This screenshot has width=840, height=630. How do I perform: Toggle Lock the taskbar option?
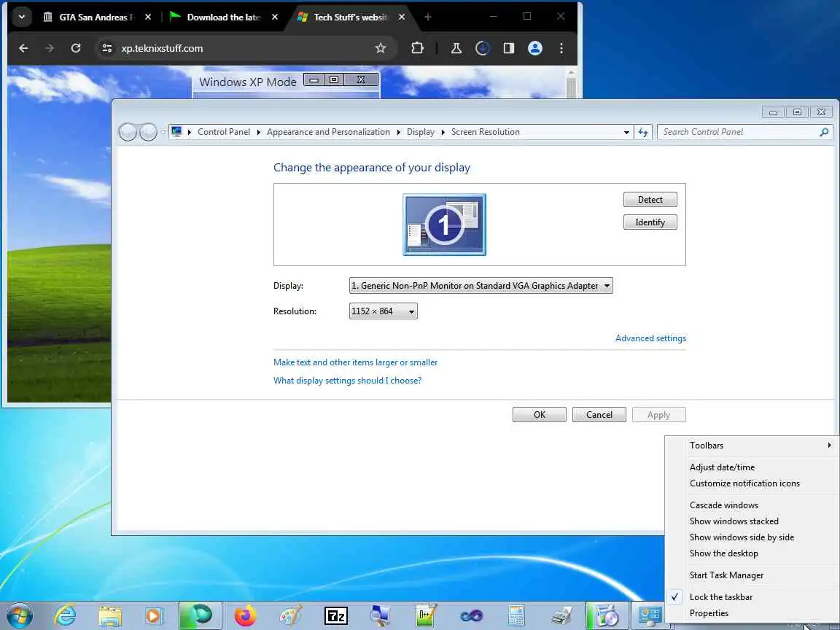point(721,596)
